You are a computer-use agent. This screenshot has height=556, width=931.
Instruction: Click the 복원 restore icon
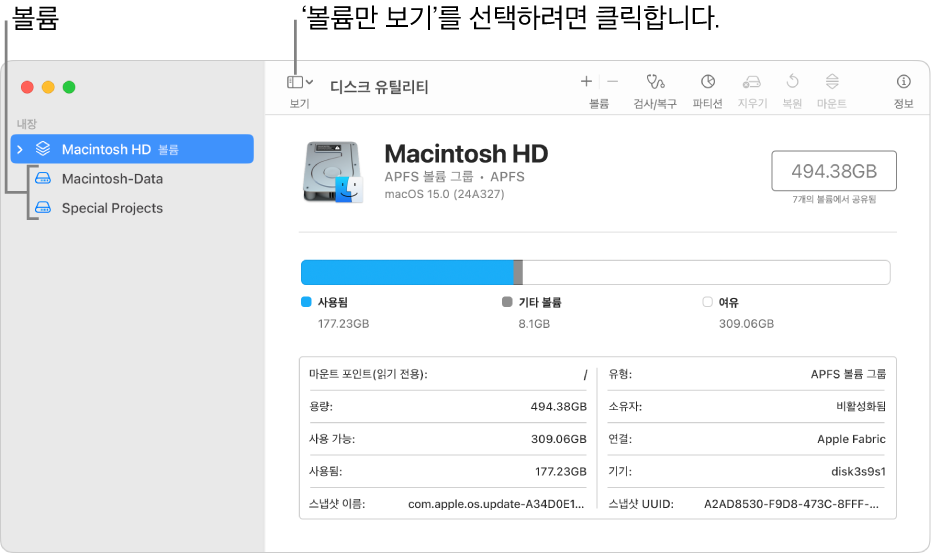pos(792,81)
